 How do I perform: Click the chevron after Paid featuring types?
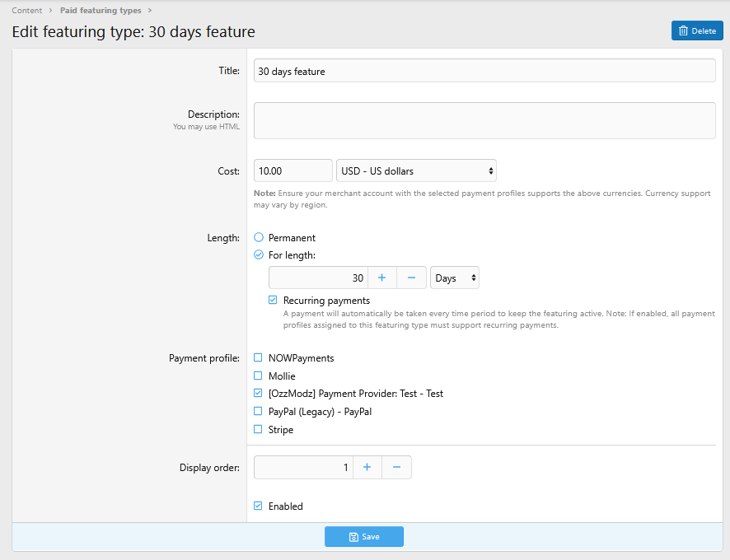pos(149,10)
